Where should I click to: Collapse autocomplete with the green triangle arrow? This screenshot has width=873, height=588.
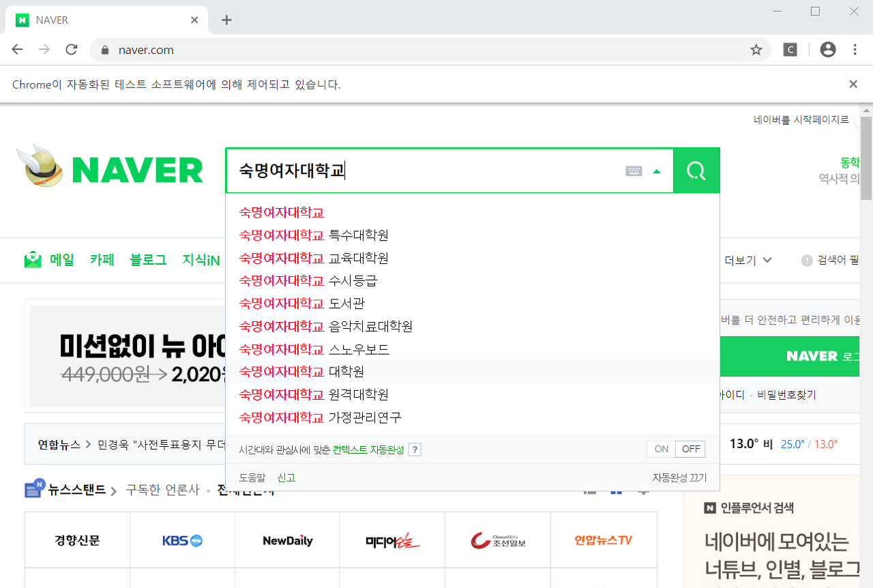657,171
